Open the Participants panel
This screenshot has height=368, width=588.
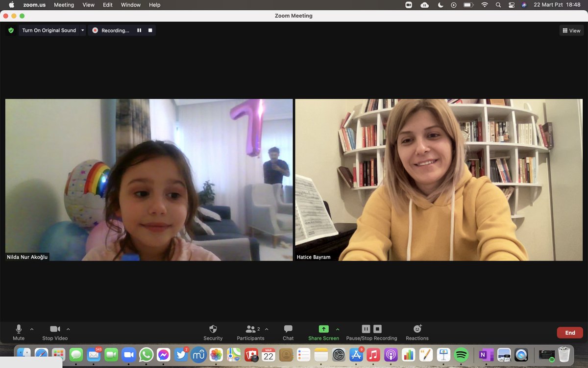pos(250,332)
